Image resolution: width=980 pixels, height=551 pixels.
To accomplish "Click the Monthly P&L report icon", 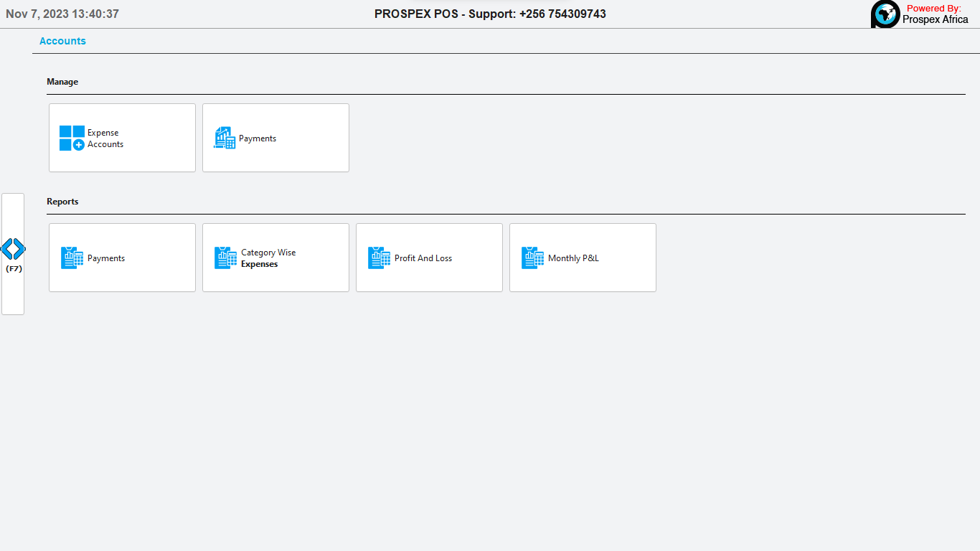I will tap(532, 258).
